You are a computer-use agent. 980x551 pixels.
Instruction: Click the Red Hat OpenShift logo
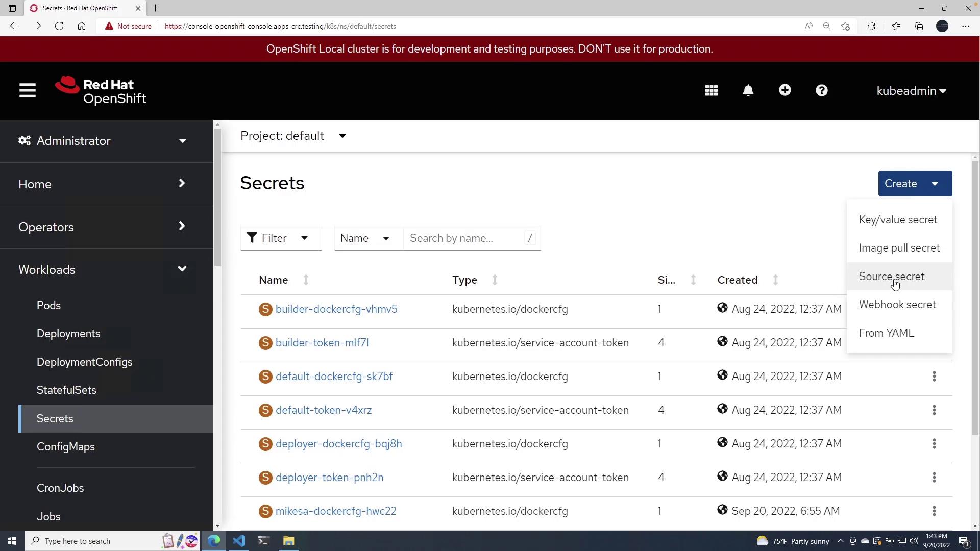tap(101, 91)
